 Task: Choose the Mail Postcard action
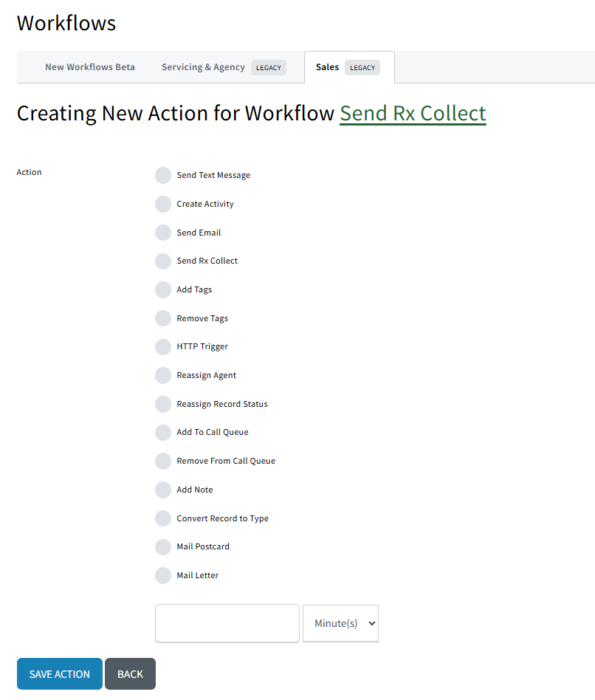click(163, 547)
